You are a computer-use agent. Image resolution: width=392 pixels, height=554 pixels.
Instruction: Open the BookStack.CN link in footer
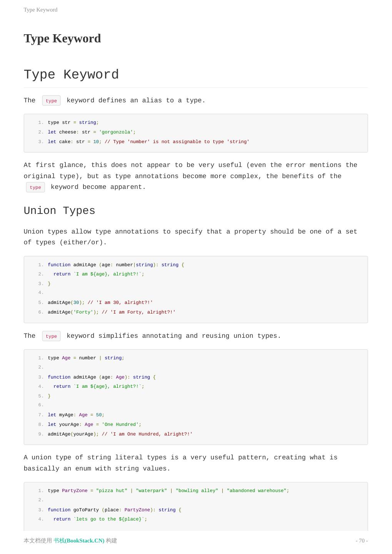tap(79, 541)
